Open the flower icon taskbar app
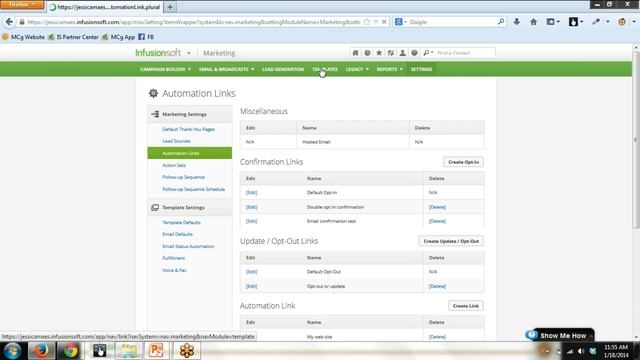 [x=187, y=351]
